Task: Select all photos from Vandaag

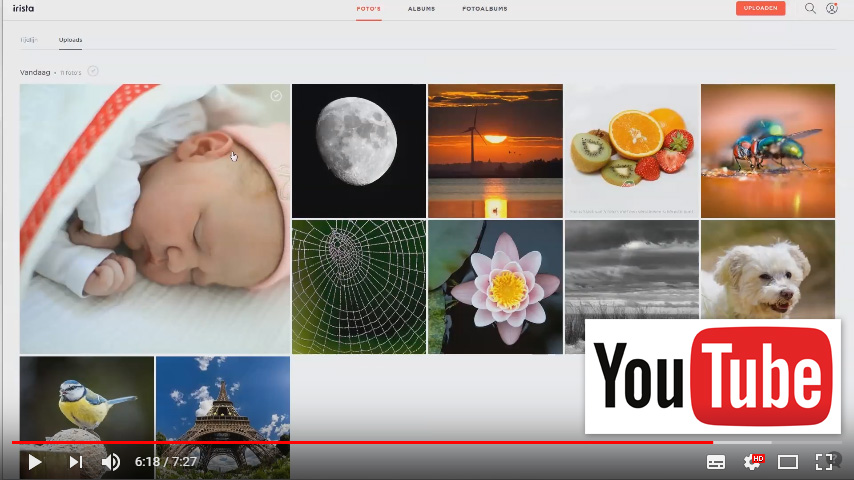Action: [93, 71]
